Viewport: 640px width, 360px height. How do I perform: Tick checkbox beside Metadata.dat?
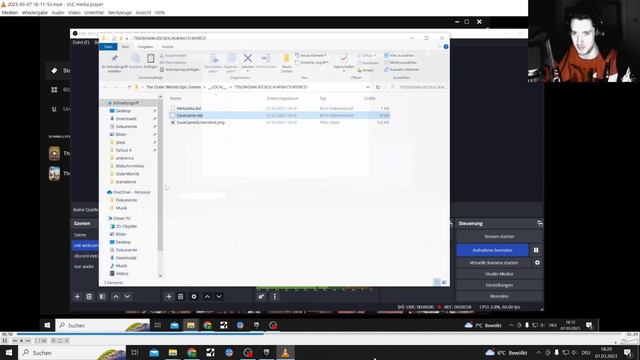point(173,108)
